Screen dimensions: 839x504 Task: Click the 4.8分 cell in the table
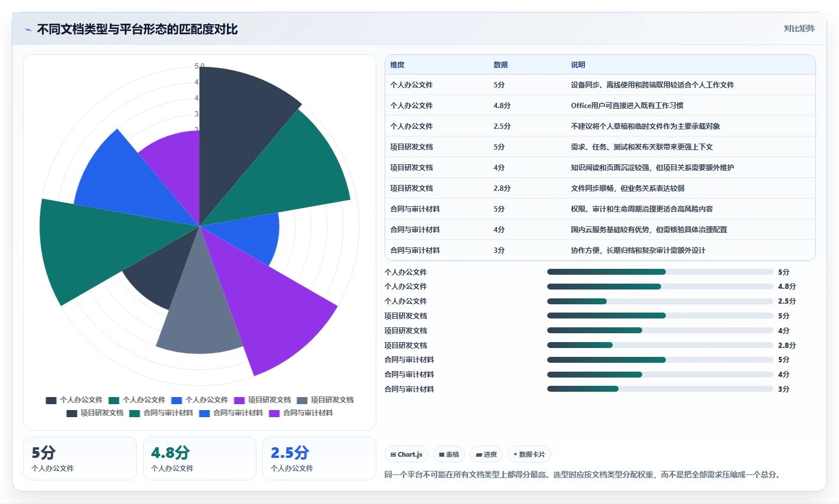coord(502,106)
